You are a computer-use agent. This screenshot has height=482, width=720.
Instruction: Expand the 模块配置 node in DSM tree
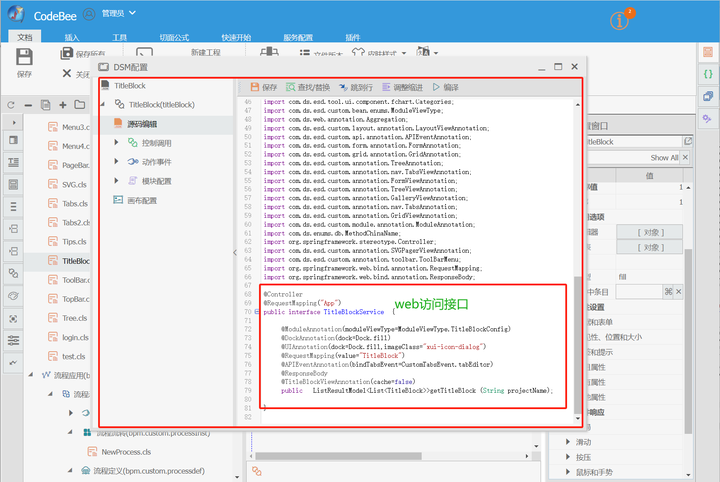[x=116, y=181]
